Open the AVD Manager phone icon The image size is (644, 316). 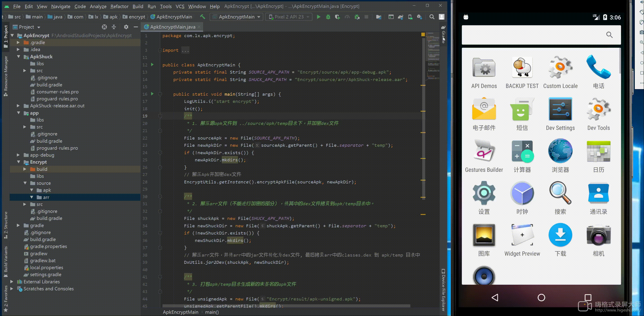[x=410, y=17]
